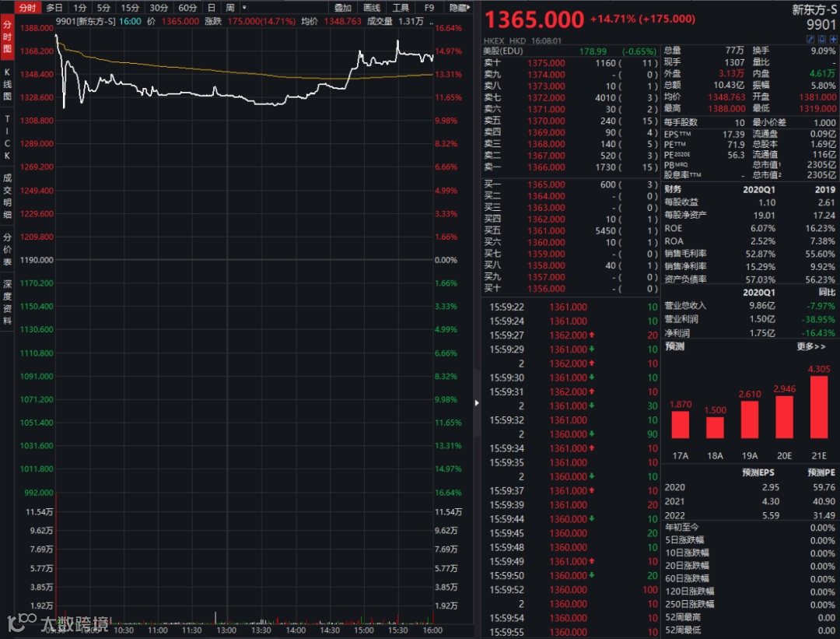
Task: Click sell-seven price 1372.000
Action: tap(546, 97)
